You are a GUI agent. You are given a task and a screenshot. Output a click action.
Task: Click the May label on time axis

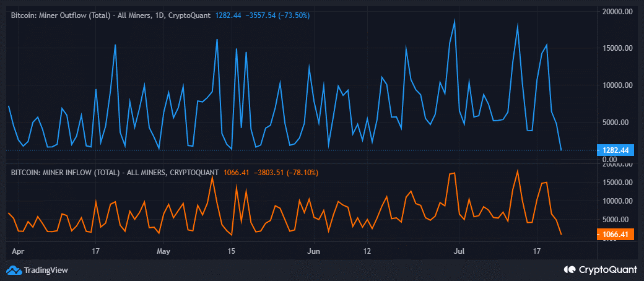click(x=163, y=252)
